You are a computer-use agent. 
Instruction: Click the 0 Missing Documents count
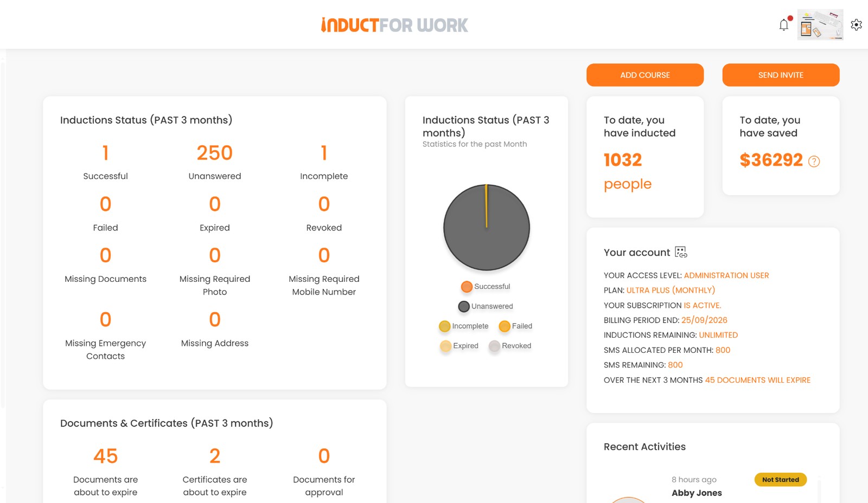(x=106, y=255)
